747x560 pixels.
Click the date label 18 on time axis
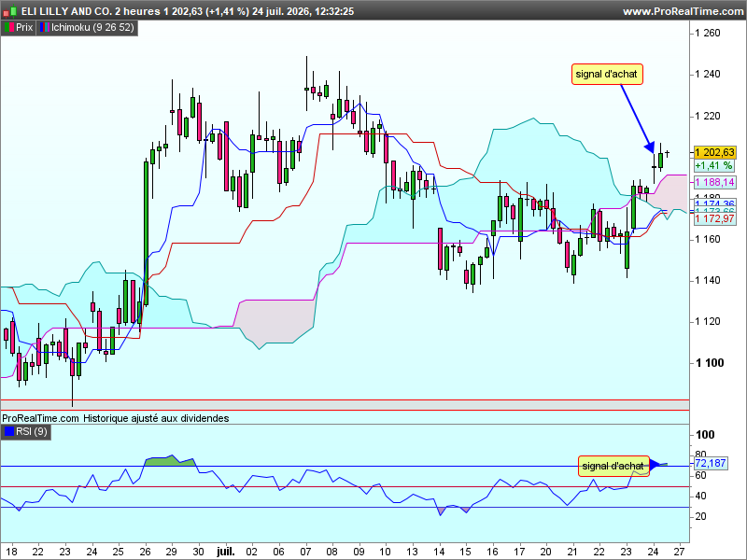coord(11,552)
